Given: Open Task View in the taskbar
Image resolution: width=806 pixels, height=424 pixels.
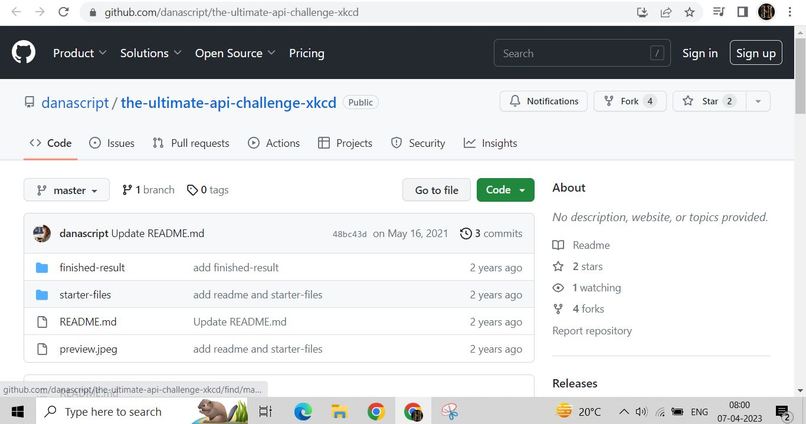Looking at the screenshot, I should 265,412.
